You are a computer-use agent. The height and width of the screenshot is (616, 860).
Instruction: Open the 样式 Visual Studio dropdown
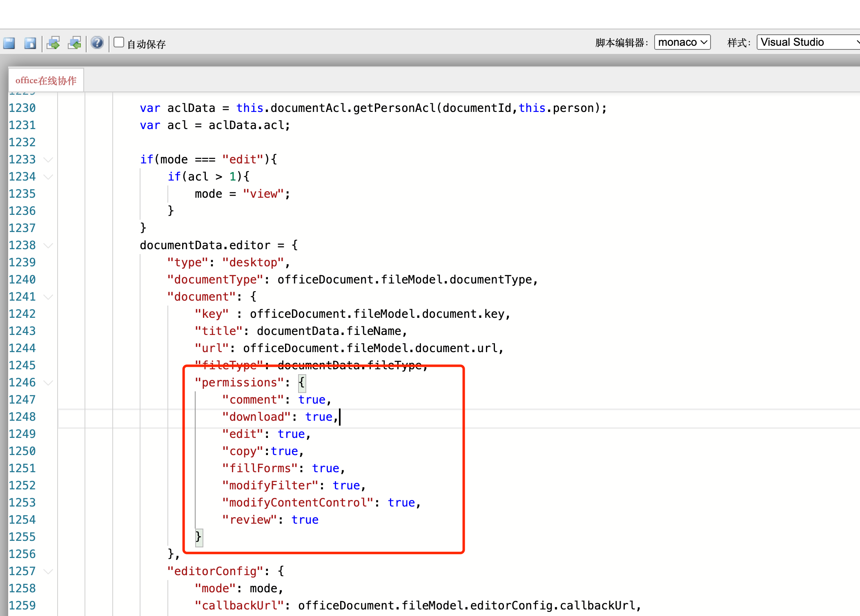[809, 42]
